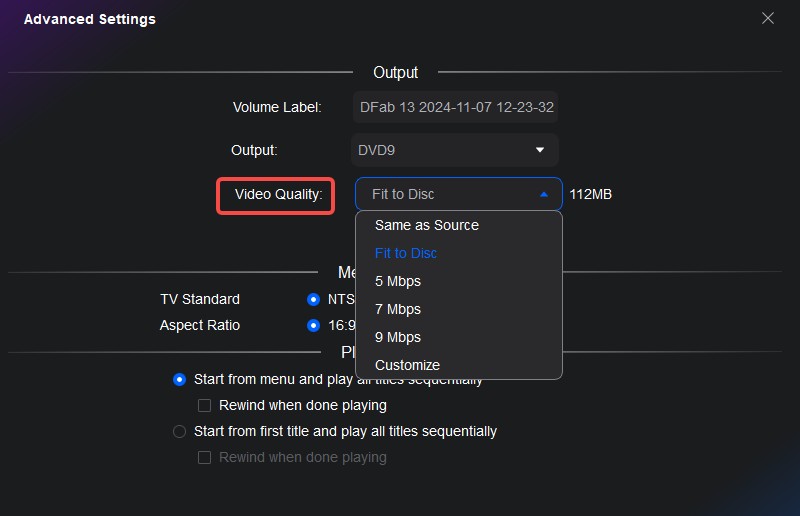Click the disabled Rewind when done checkbox

[204, 457]
